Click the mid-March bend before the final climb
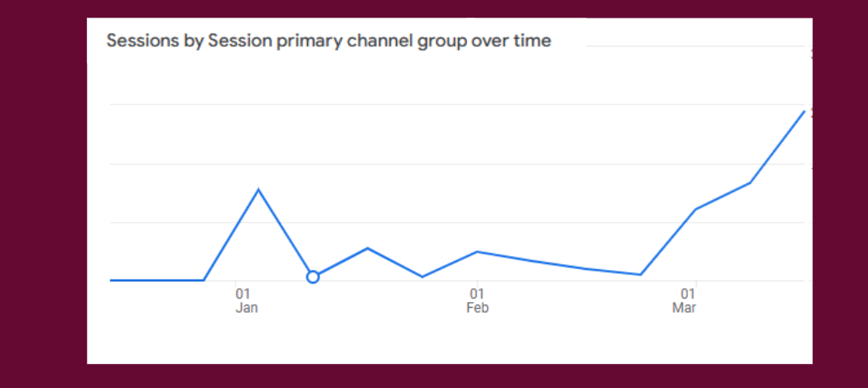Image resolution: width=868 pixels, height=388 pixels. 750,183
